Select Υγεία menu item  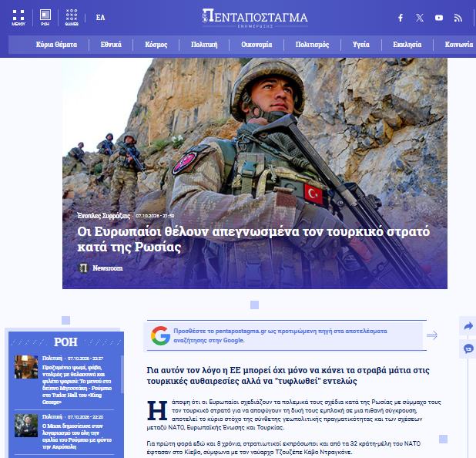pyautogui.click(x=361, y=45)
